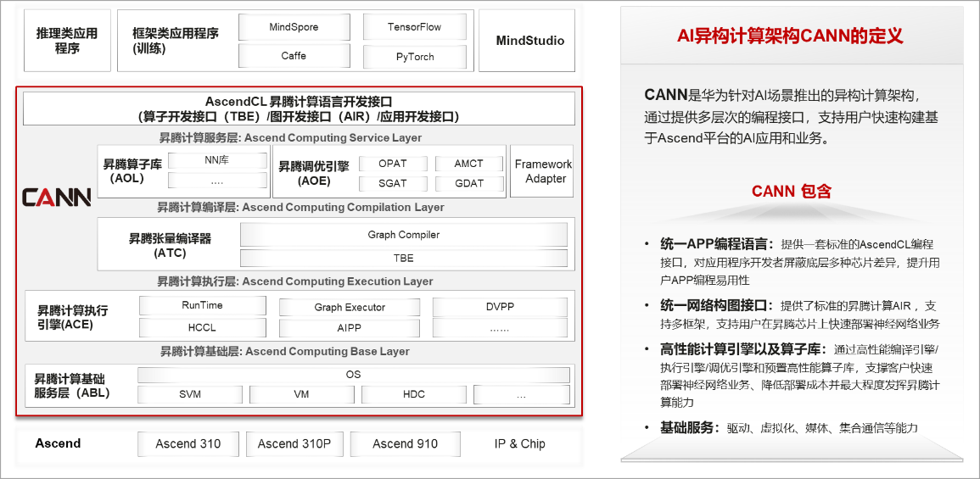Click the Caffe framework box
980x479 pixels.
pyautogui.click(x=293, y=56)
